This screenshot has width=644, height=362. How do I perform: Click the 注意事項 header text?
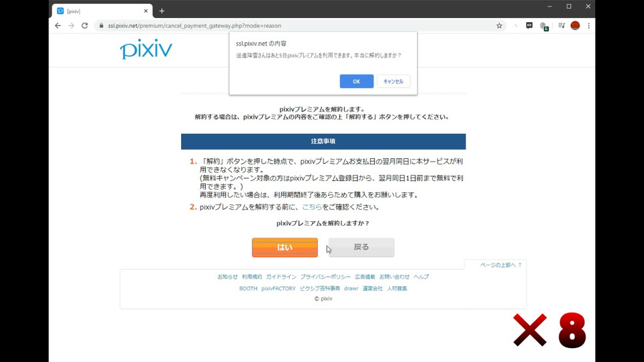click(x=323, y=141)
